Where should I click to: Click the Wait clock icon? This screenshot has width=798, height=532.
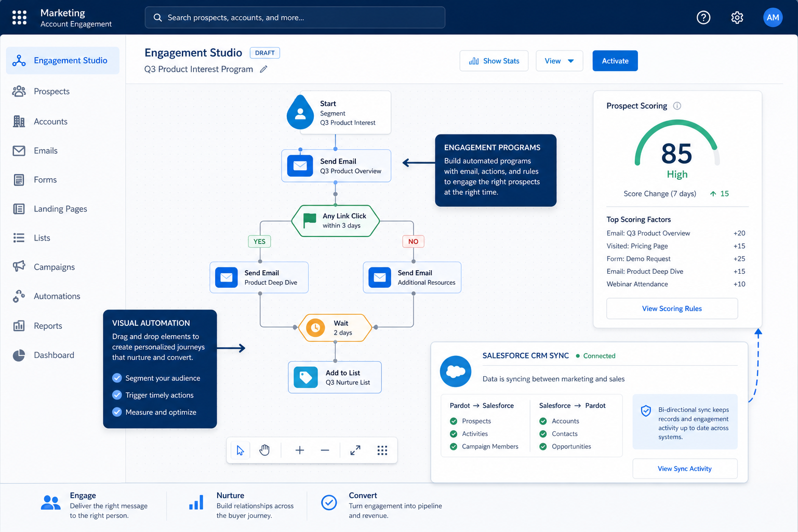point(315,327)
